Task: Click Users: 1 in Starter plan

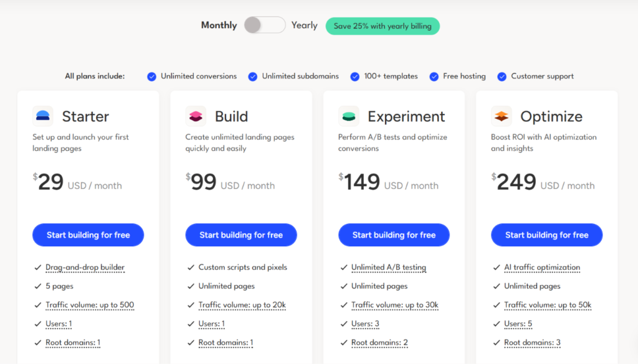Action: click(x=59, y=324)
